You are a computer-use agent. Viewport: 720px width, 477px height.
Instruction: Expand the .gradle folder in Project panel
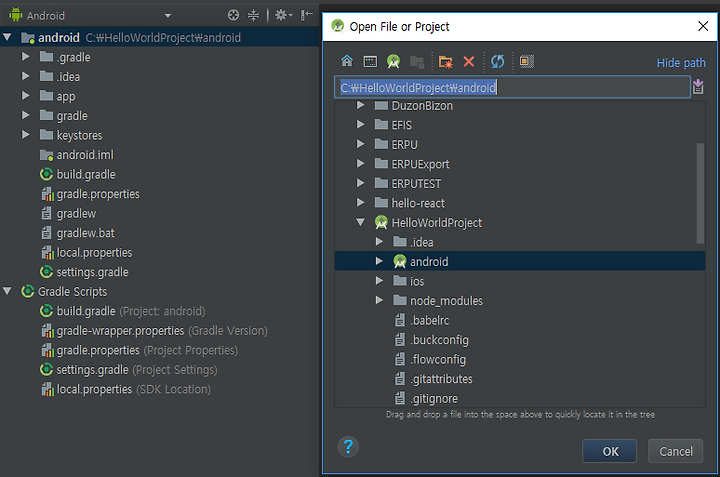pos(26,56)
